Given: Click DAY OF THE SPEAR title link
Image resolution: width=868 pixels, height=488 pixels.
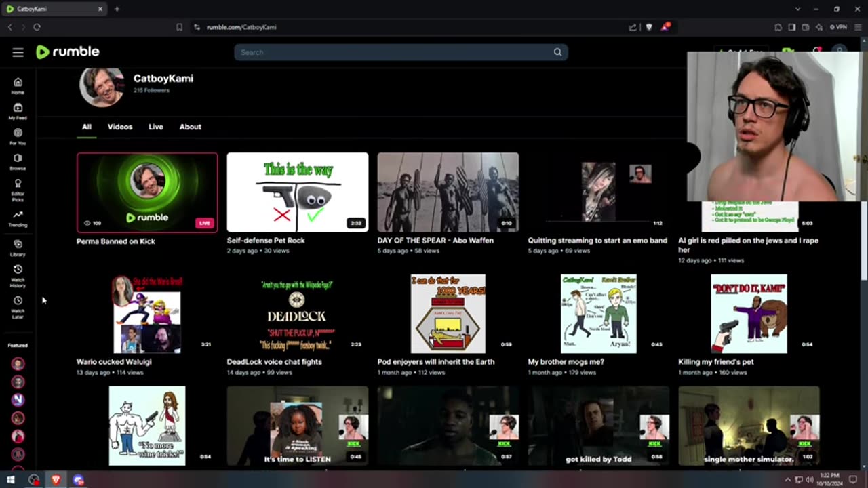Looking at the screenshot, I should (x=435, y=241).
